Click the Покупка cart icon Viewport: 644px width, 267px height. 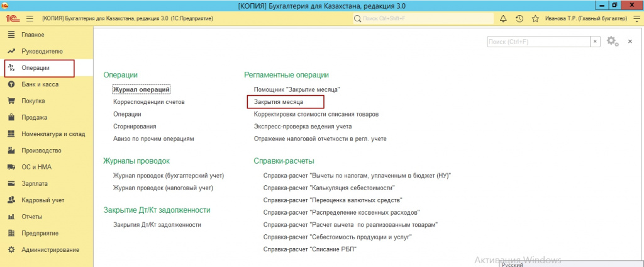pyautogui.click(x=11, y=101)
